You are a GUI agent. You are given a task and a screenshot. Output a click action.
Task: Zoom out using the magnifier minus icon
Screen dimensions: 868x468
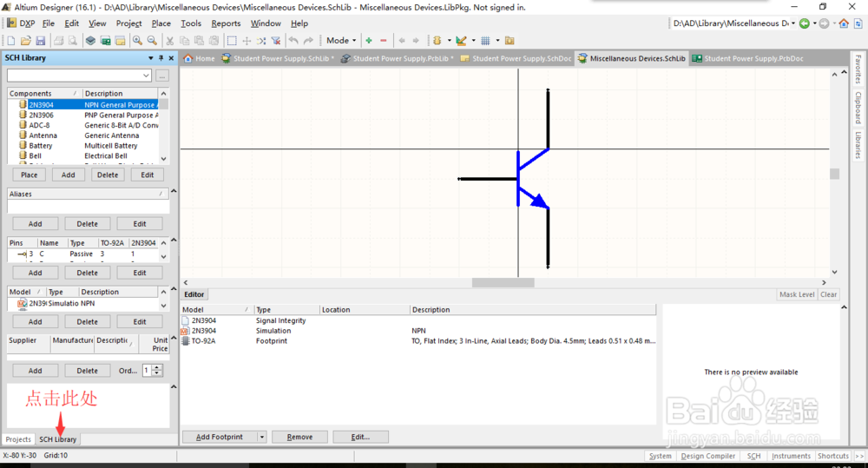152,41
